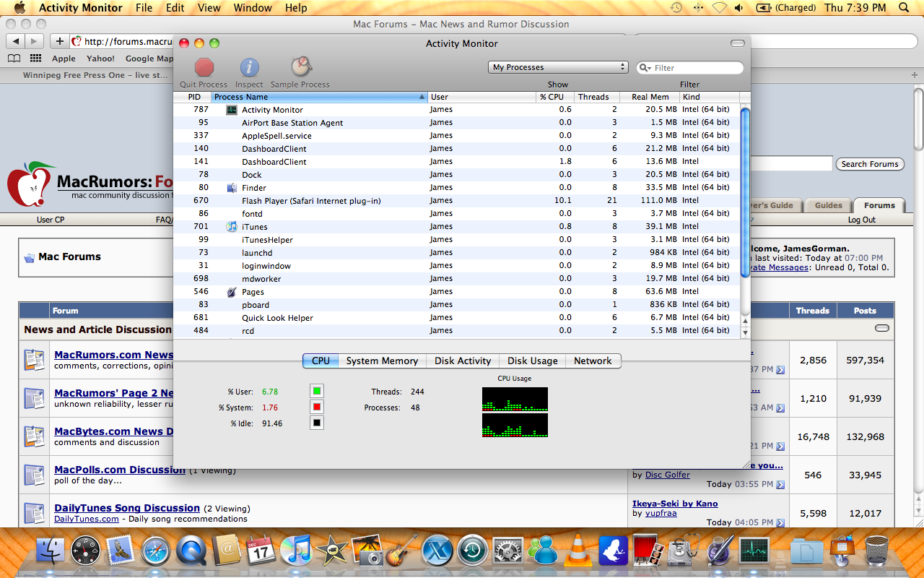Click the Quit Process stop-sign icon
The image size is (924, 578).
coord(204,67)
